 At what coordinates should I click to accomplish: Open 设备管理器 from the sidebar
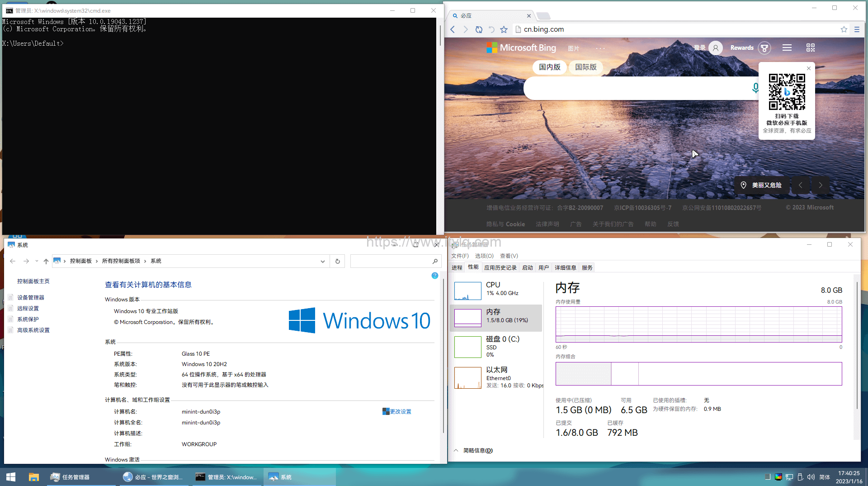pyautogui.click(x=31, y=297)
